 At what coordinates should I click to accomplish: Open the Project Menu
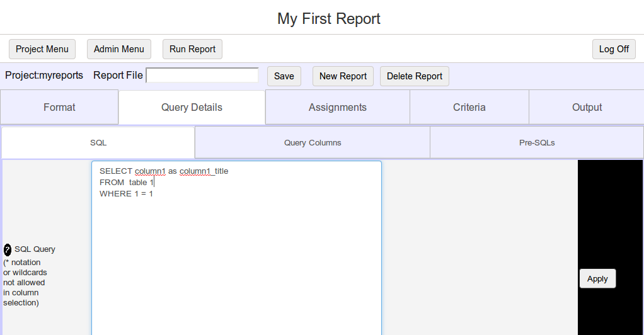click(x=42, y=49)
